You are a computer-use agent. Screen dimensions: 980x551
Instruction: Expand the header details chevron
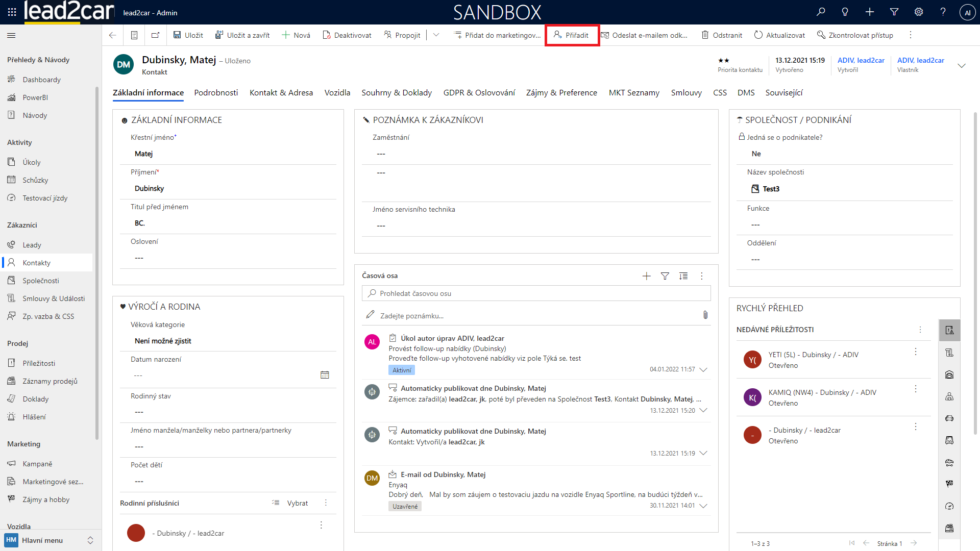[962, 65]
